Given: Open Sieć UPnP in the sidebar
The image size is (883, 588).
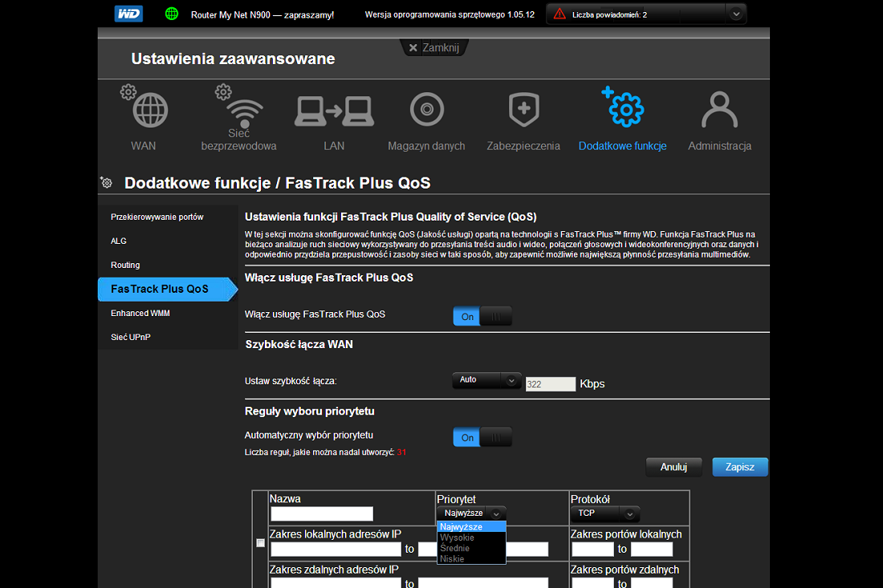Looking at the screenshot, I should tap(131, 337).
